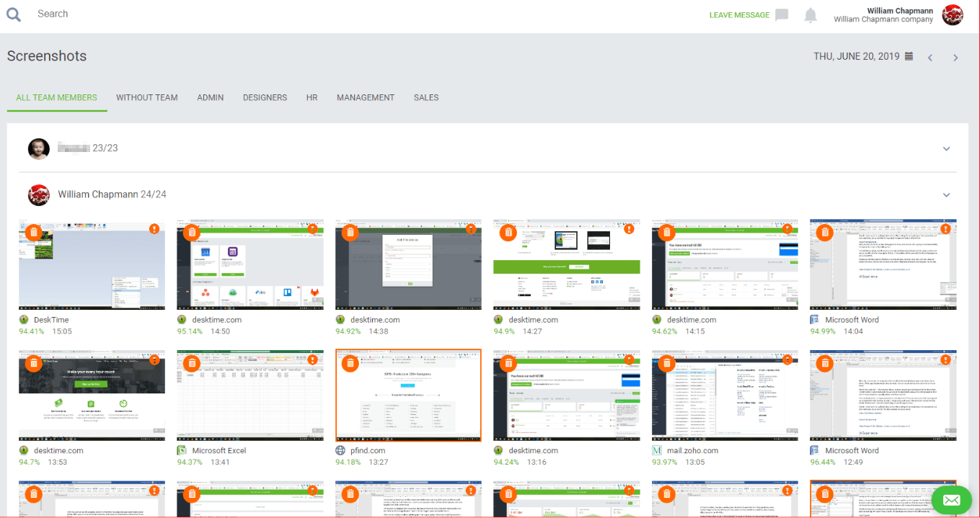The height and width of the screenshot is (518, 980).
Task: Click alert badge on the 14:50 screenshot
Action: point(312,228)
